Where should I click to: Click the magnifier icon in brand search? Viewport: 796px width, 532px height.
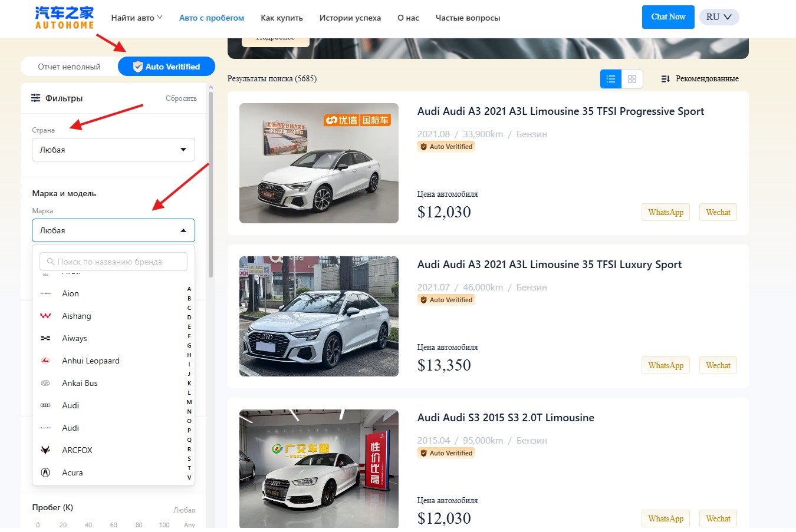pyautogui.click(x=50, y=262)
